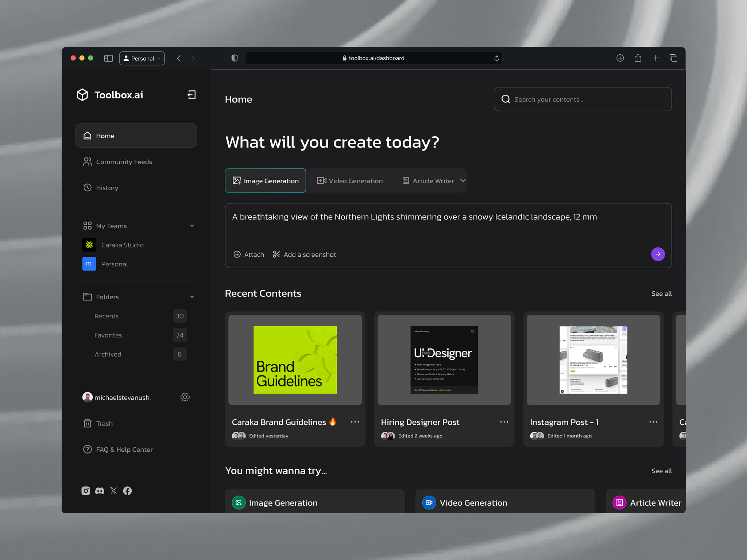Collapse the sidebar with the panel toggle icon
The image size is (747, 560).
(108, 58)
